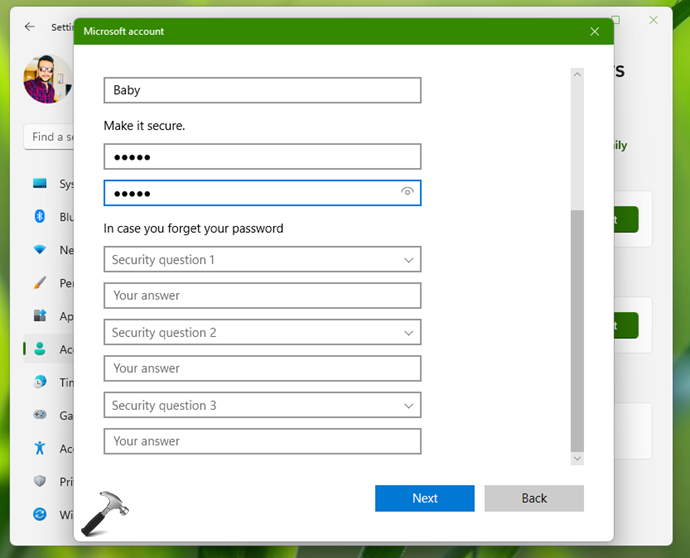Click the Next button
The height and width of the screenshot is (558, 690).
[424, 498]
